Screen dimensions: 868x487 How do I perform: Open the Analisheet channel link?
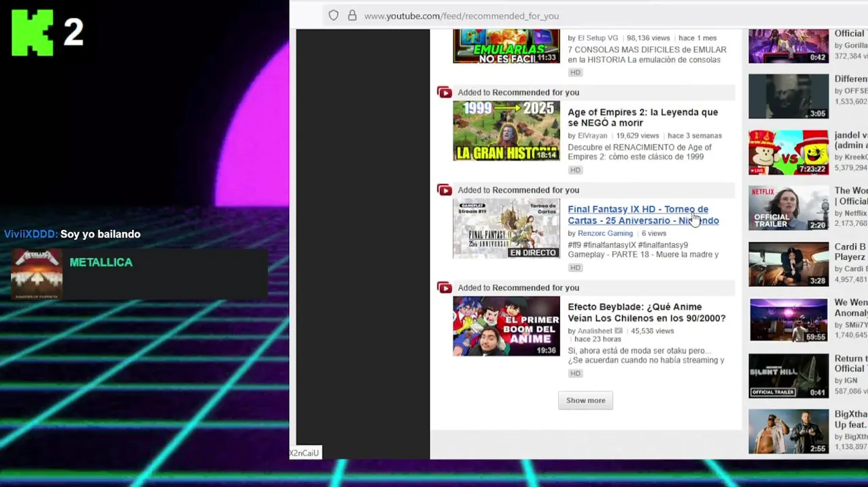click(595, 331)
